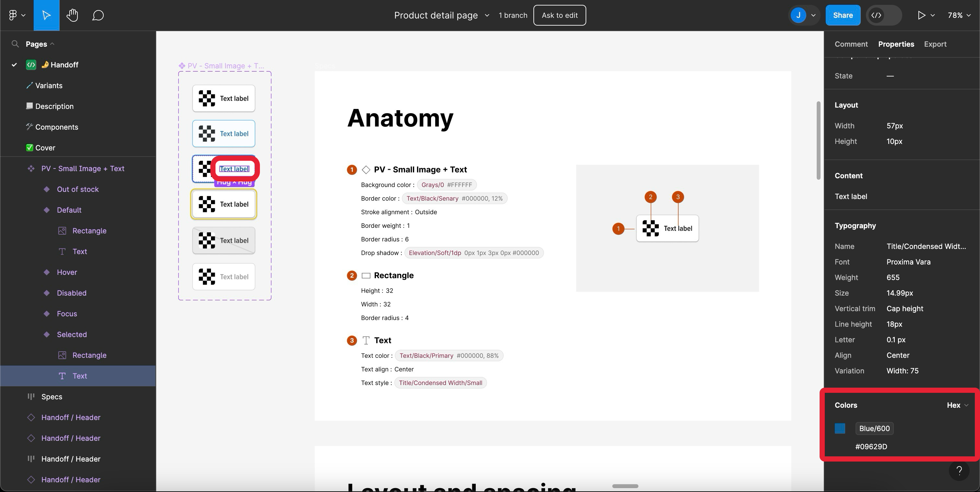Switch to the Comment tab
The height and width of the screenshot is (492, 980).
[x=851, y=44]
